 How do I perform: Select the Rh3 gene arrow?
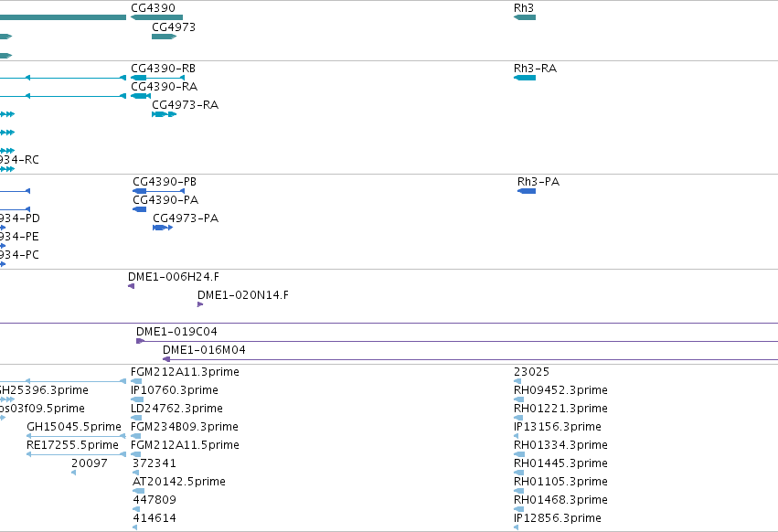click(x=525, y=17)
